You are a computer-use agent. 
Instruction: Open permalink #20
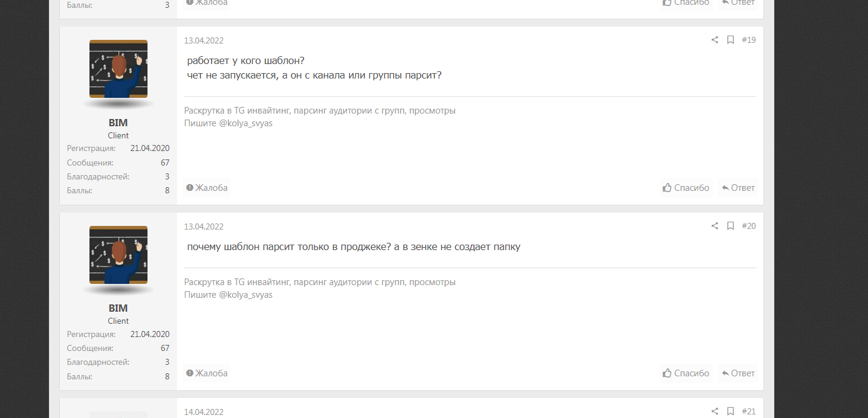(x=749, y=226)
